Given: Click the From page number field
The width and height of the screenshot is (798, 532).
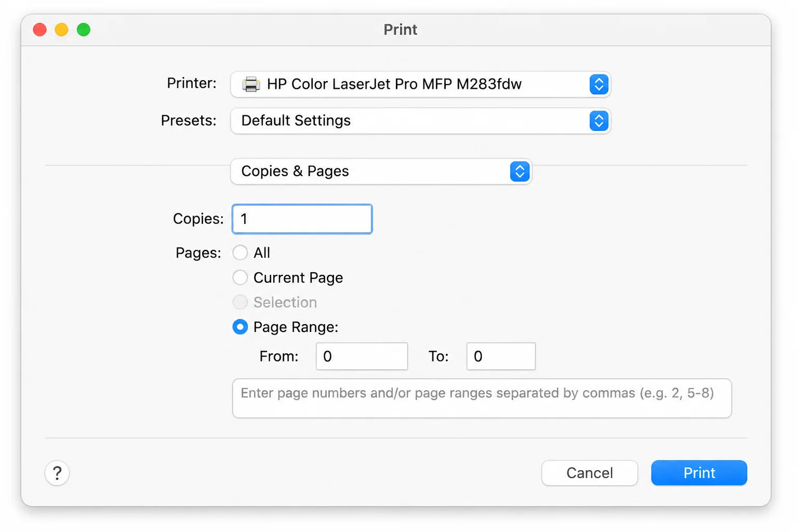Looking at the screenshot, I should (362, 356).
